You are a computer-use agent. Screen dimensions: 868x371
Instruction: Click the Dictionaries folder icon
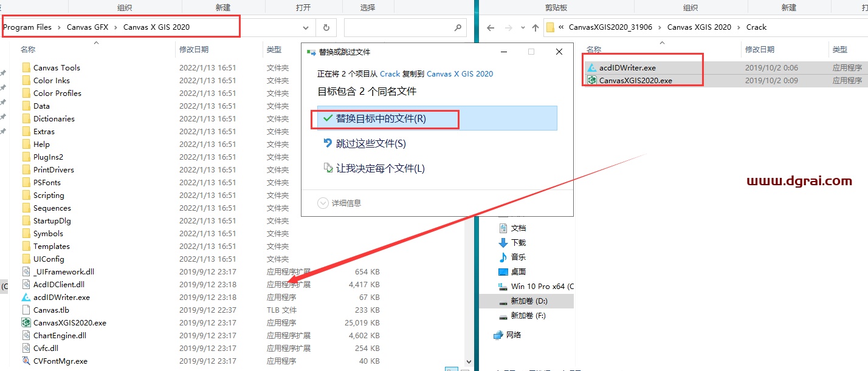pyautogui.click(x=26, y=118)
